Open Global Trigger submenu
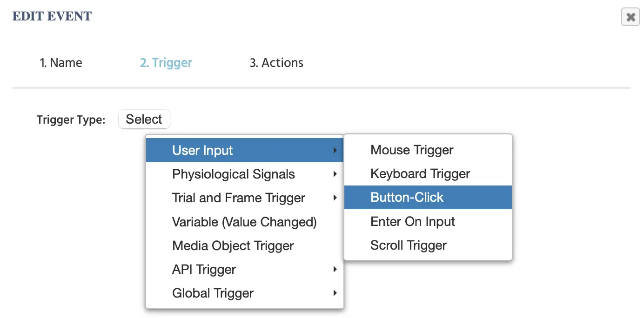Viewport: 644px width, 318px height. [x=213, y=293]
